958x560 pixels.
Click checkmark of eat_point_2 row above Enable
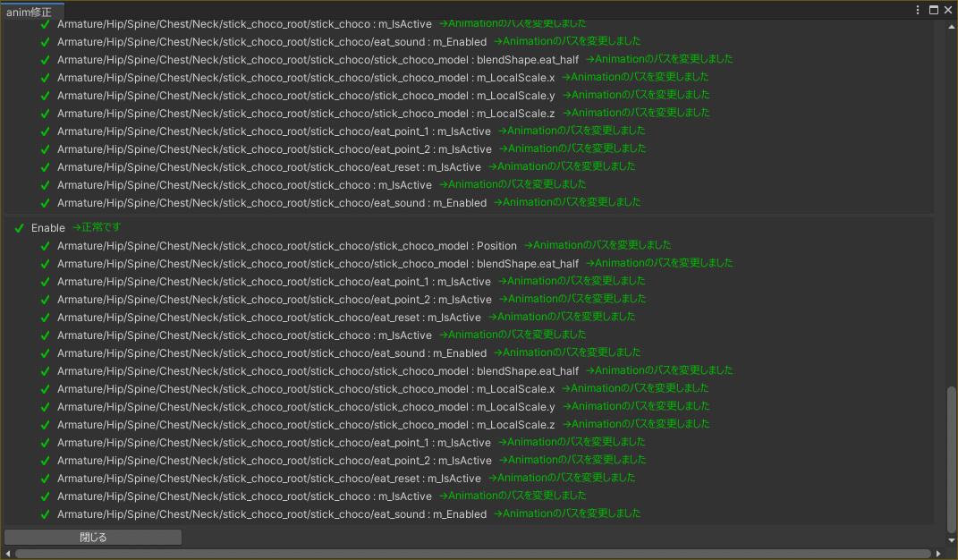click(x=45, y=149)
